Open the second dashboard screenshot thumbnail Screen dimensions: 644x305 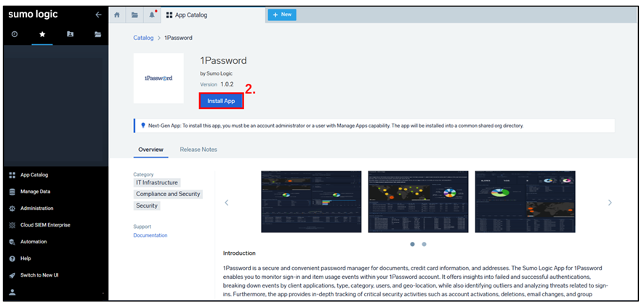click(x=418, y=202)
